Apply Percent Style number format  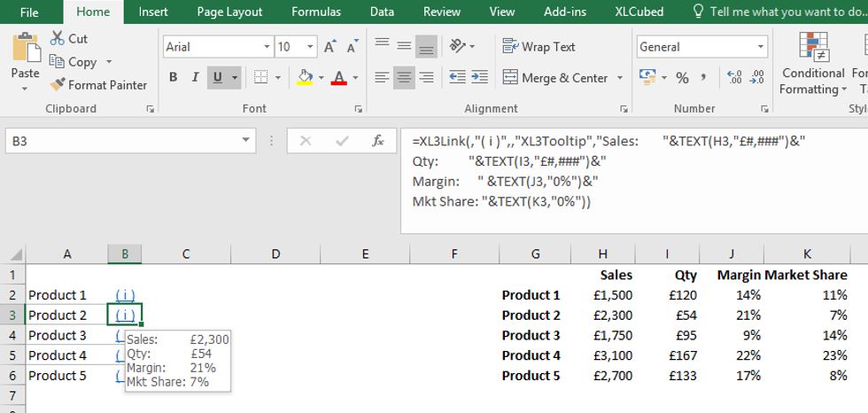tap(682, 78)
